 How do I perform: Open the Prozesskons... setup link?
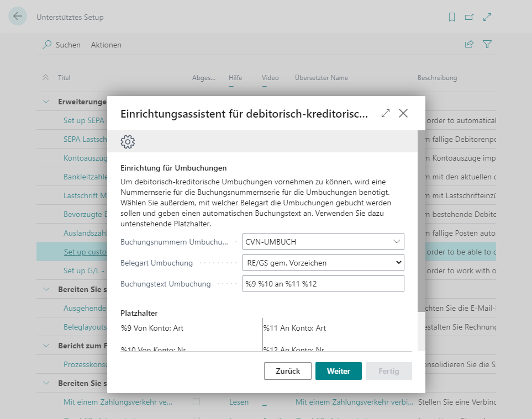click(x=85, y=365)
